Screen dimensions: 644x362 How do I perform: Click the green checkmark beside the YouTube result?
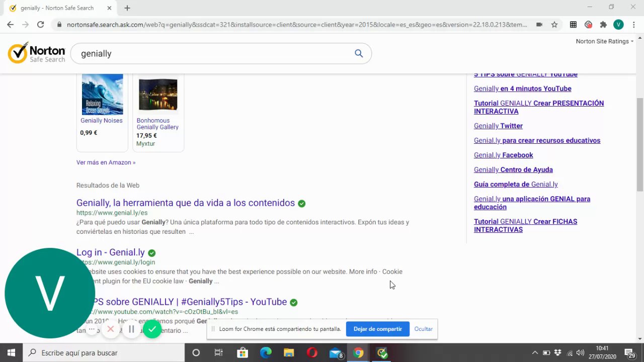coord(293,302)
